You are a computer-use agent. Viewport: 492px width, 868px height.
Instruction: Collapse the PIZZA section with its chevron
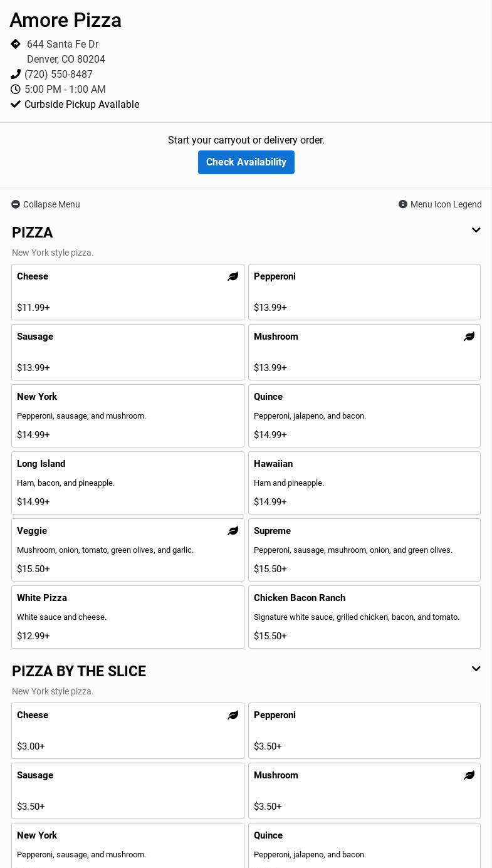click(x=476, y=230)
